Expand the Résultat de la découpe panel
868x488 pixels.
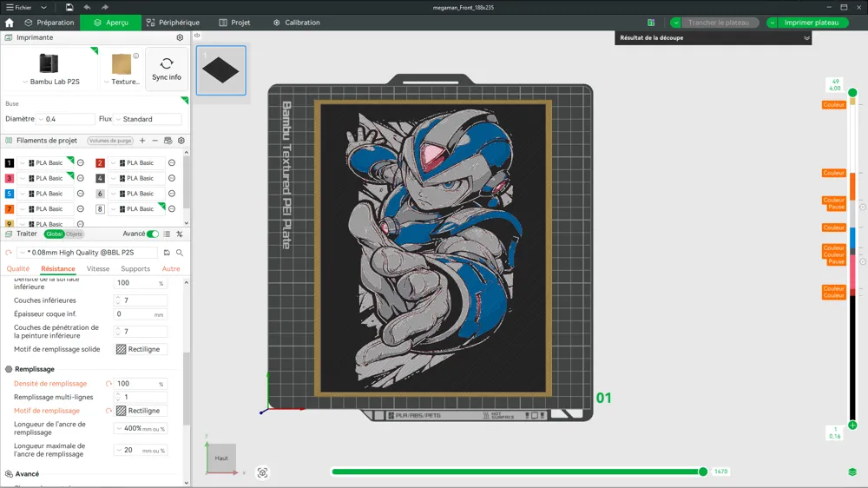806,38
